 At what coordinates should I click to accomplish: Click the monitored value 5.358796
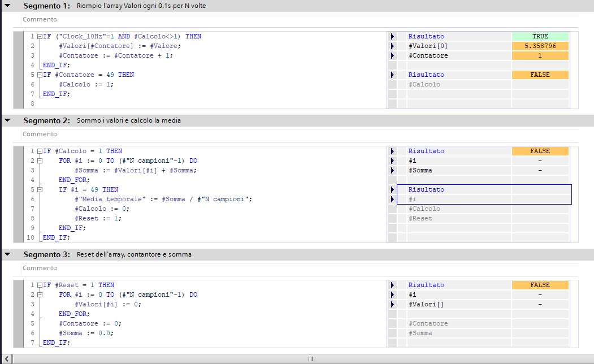point(540,46)
